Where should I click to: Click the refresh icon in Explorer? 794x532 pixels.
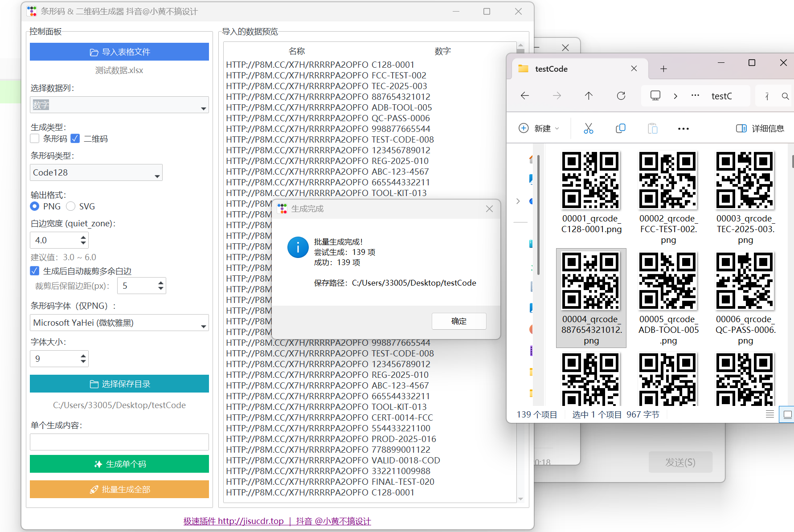tap(621, 96)
